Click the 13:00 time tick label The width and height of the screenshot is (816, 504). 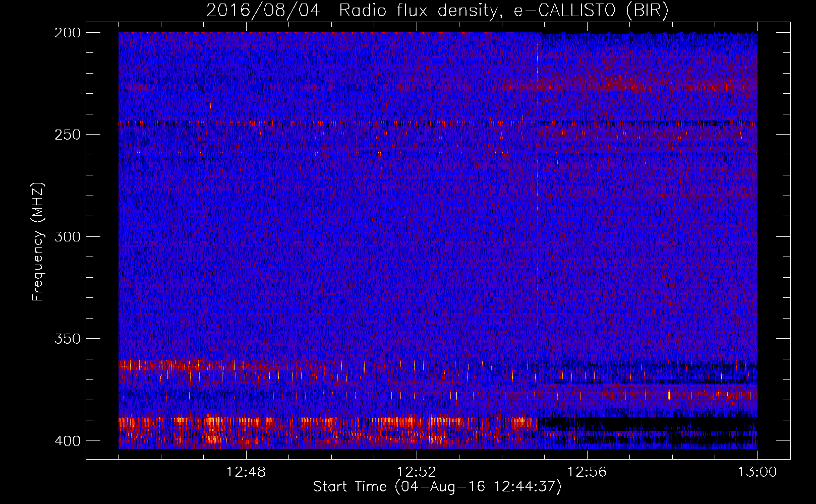pyautogui.click(x=757, y=472)
